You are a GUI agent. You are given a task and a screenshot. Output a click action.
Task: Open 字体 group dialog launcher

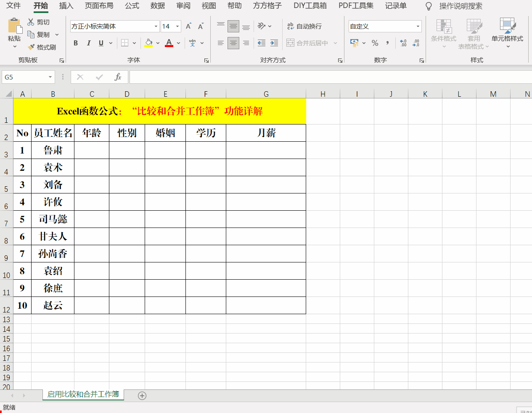206,61
